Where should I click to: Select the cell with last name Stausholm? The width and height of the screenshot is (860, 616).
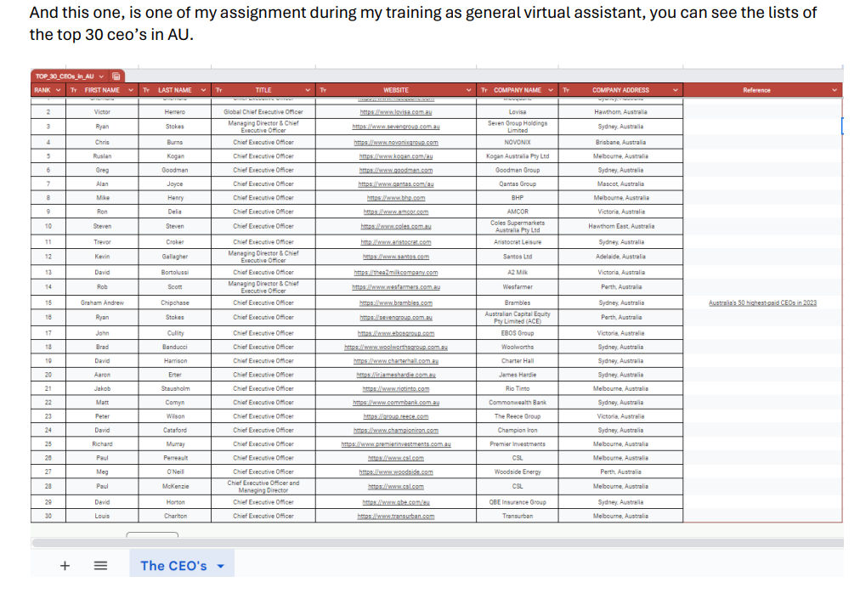point(175,389)
